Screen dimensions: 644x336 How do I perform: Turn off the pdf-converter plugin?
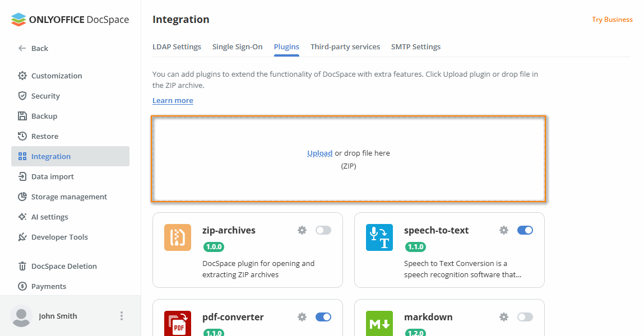[323, 316]
